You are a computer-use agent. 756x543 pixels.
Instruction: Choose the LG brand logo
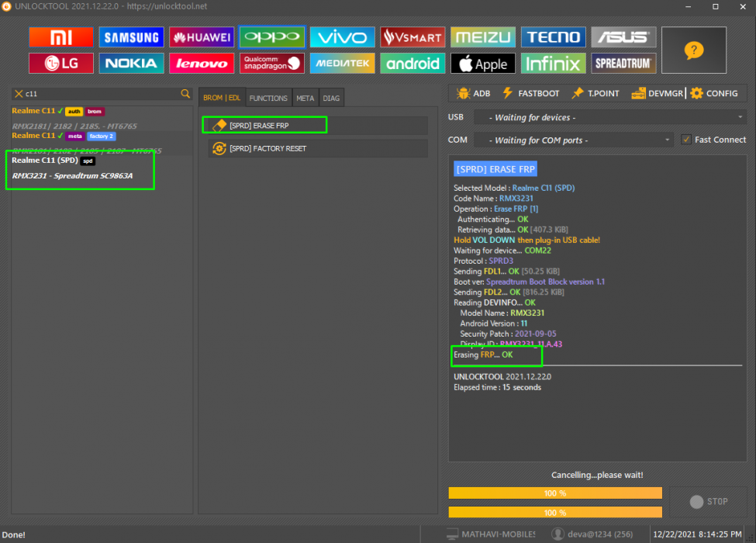[61, 63]
